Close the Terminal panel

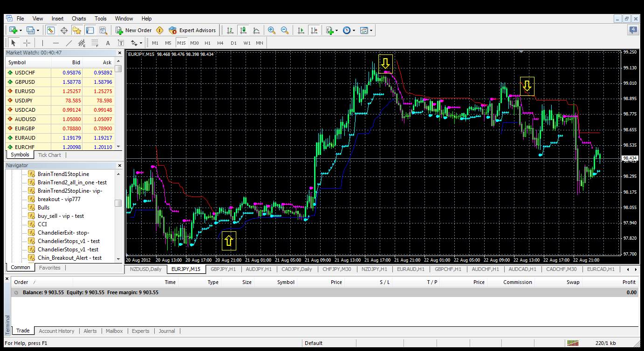click(7, 278)
